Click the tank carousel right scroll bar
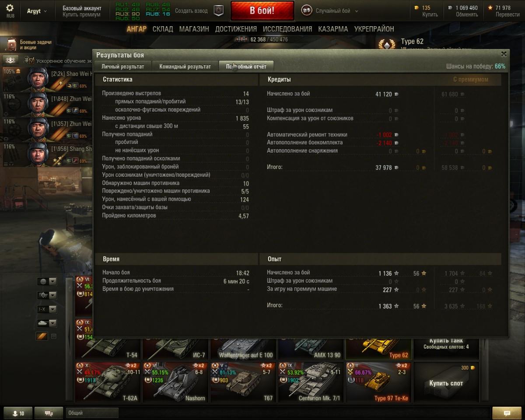This screenshot has height=420, width=525. tap(485, 370)
